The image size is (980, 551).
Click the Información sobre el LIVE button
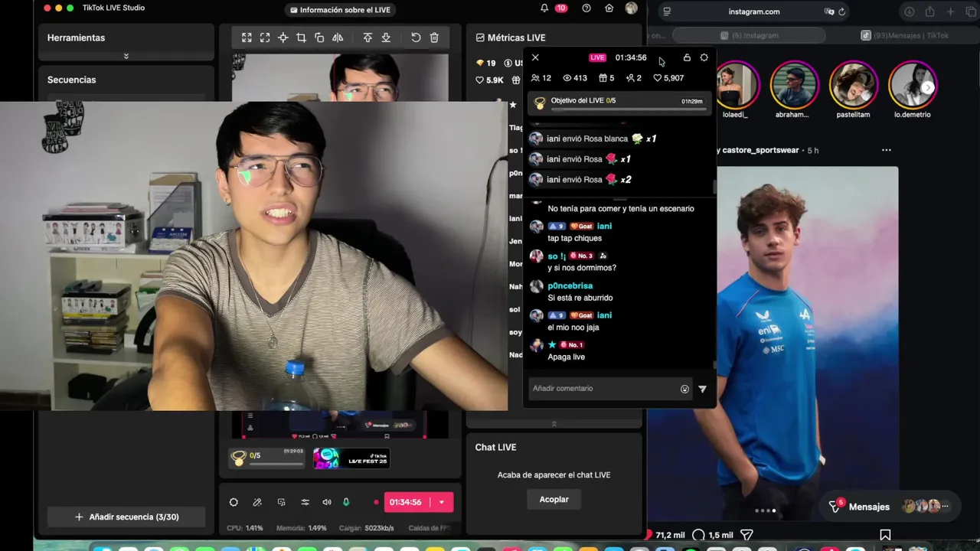click(341, 10)
